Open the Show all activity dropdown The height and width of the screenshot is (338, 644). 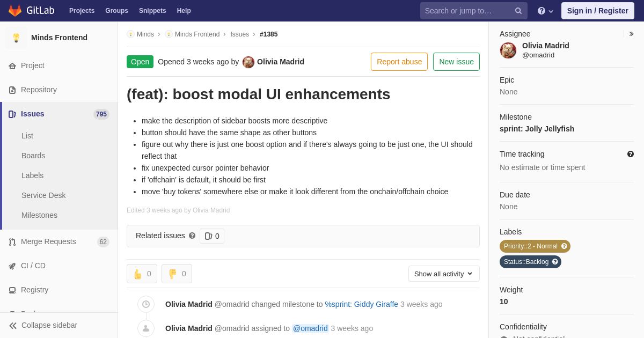(444, 274)
